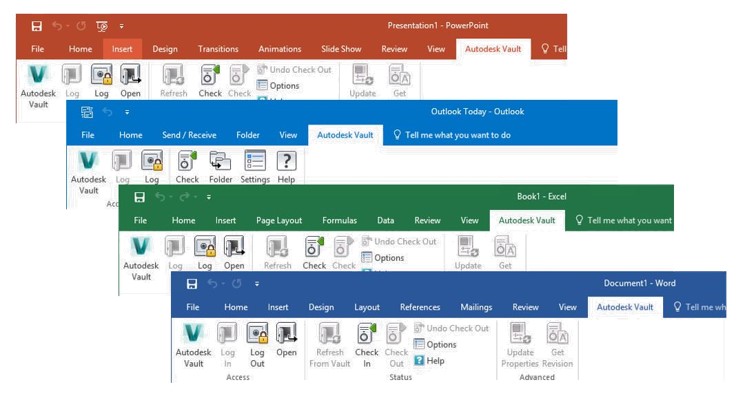Image resolution: width=745 pixels, height=400 pixels.
Task: Click Save icon in Excel title bar
Action: pos(140,197)
